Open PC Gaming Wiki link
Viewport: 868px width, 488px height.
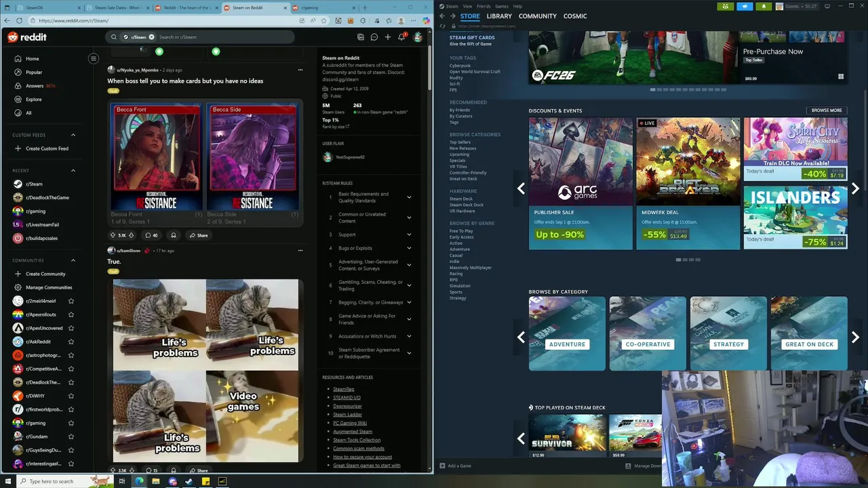(350, 423)
